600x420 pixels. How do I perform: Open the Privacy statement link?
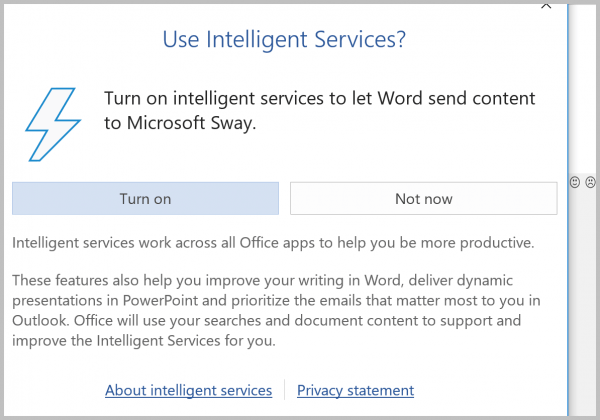355,390
